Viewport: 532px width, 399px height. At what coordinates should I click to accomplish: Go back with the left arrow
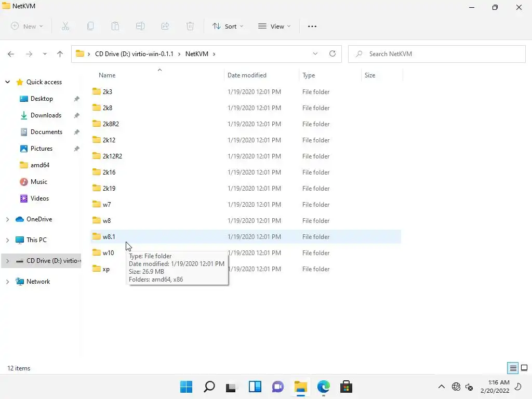(11, 54)
